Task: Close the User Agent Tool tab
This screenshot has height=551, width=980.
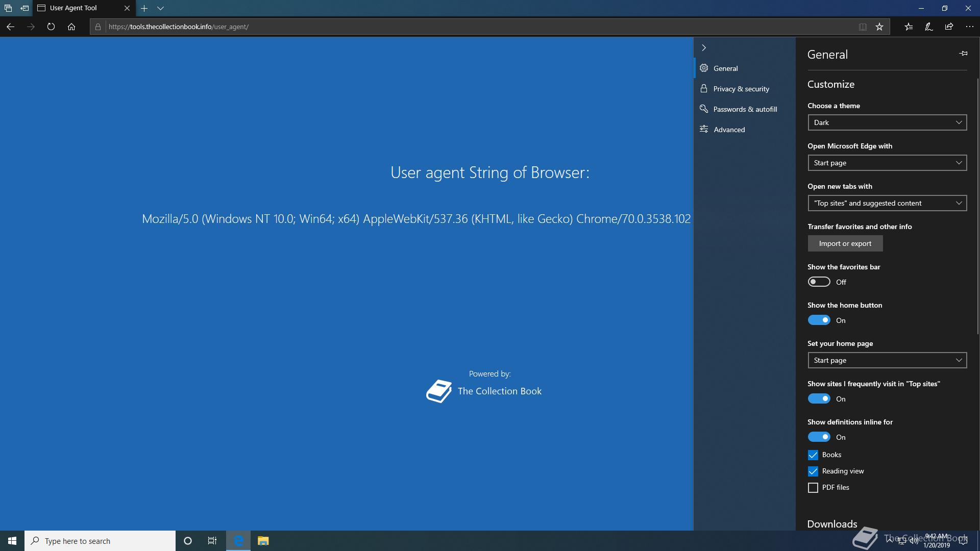Action: [127, 8]
